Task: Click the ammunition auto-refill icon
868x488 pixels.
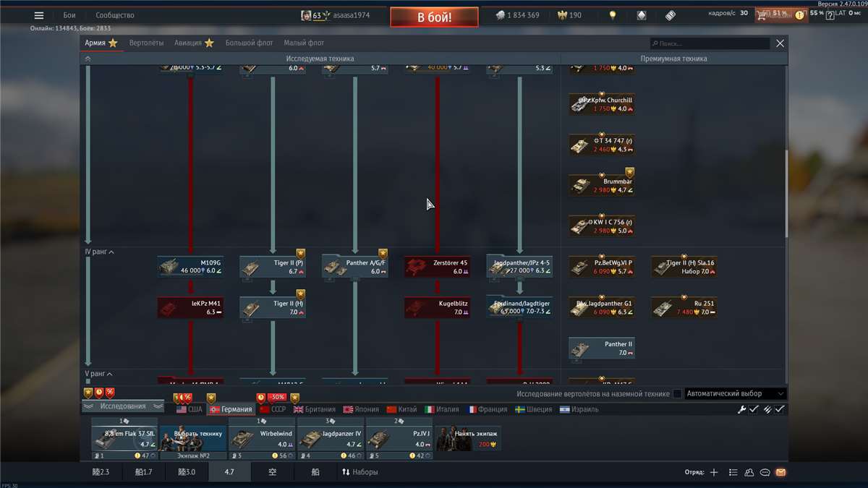Action: tap(767, 409)
